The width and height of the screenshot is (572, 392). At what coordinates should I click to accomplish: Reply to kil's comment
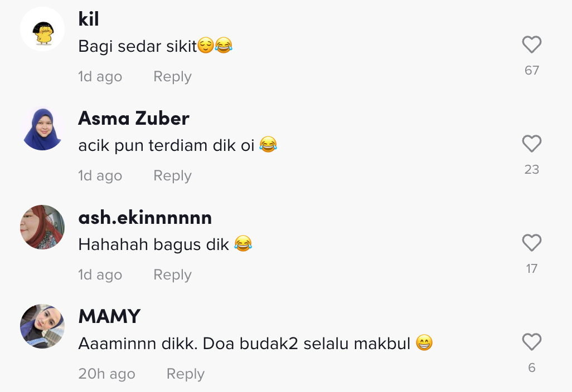[x=172, y=77]
